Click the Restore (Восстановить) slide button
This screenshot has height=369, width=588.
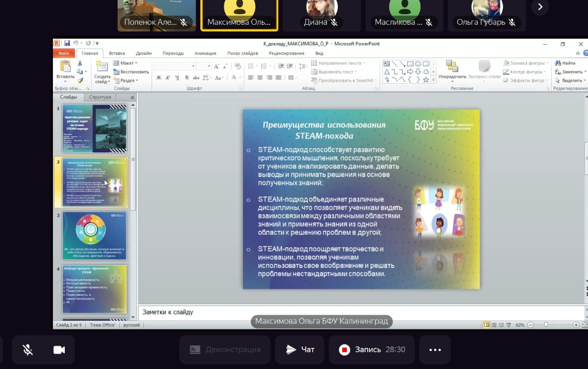coord(131,72)
